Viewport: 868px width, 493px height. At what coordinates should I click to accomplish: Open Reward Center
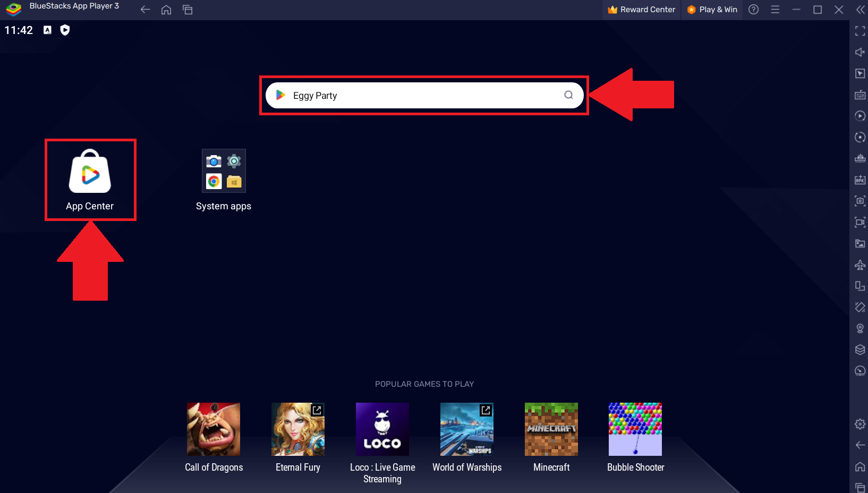[642, 10]
